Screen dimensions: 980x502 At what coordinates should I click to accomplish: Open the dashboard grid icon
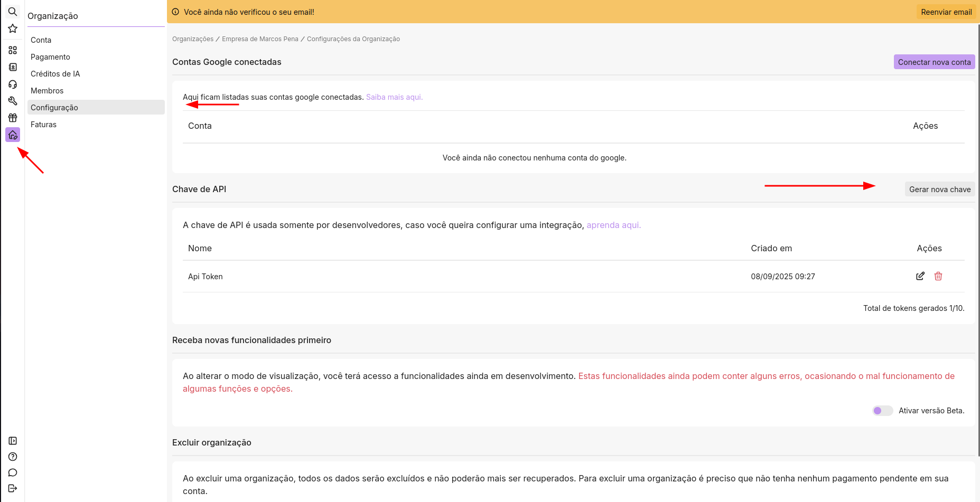(x=13, y=50)
